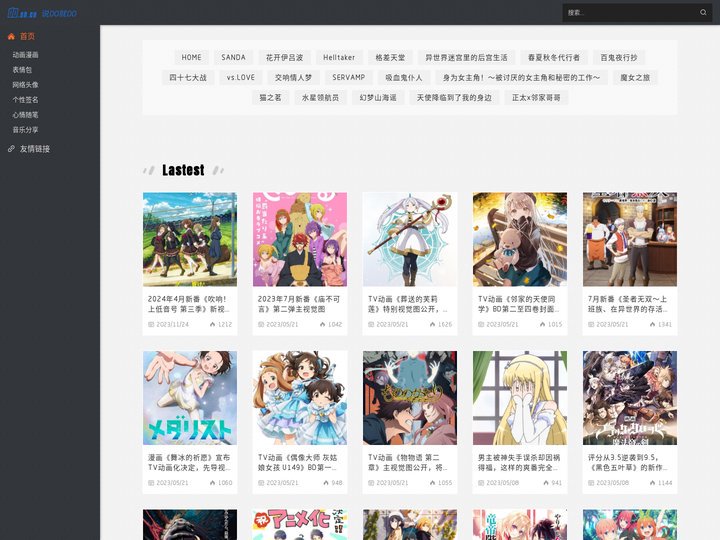The width and height of the screenshot is (720, 540).
Task: Open thumbnail of 偶像大师 灰姑娘女孩 U149 post
Action: (x=300, y=398)
